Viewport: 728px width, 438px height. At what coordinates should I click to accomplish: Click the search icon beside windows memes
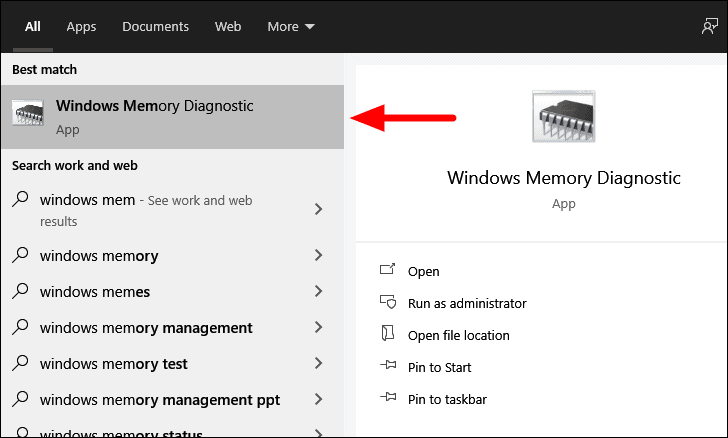click(x=20, y=291)
